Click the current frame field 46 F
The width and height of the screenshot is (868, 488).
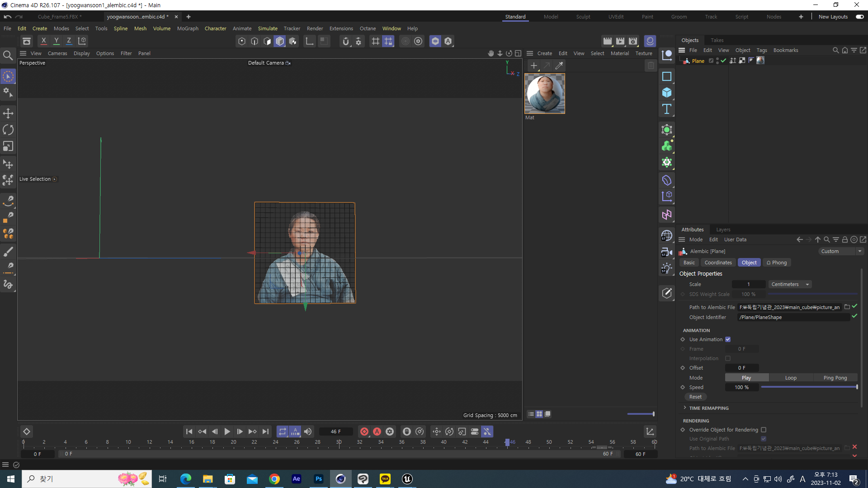[335, 432]
